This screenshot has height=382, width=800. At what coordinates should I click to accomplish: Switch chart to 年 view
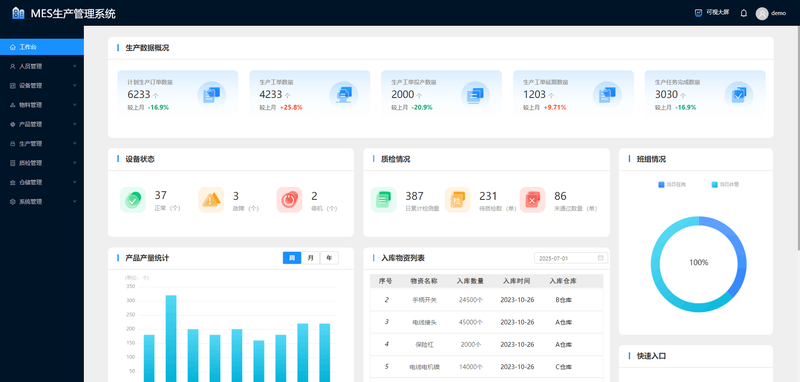[329, 258]
